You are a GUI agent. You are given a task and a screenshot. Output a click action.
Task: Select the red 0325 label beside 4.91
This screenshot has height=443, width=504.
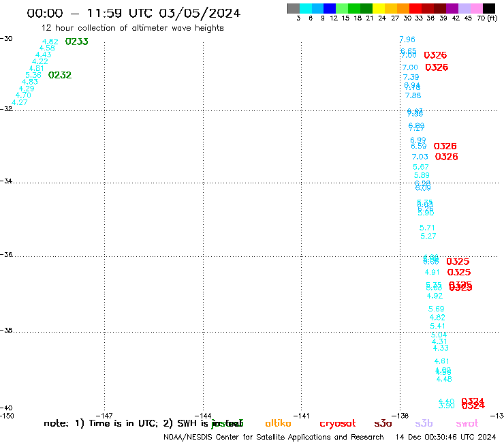tap(459, 272)
